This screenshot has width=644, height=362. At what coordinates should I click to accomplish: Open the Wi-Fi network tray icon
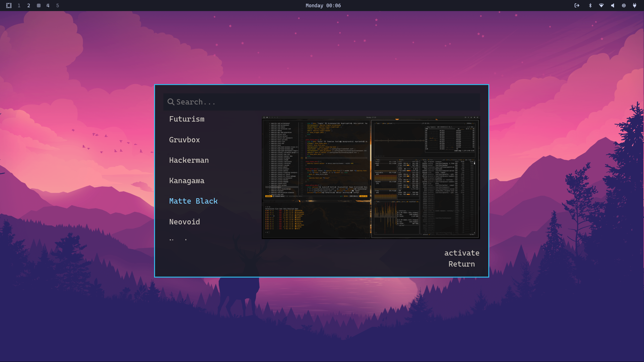pyautogui.click(x=601, y=5)
